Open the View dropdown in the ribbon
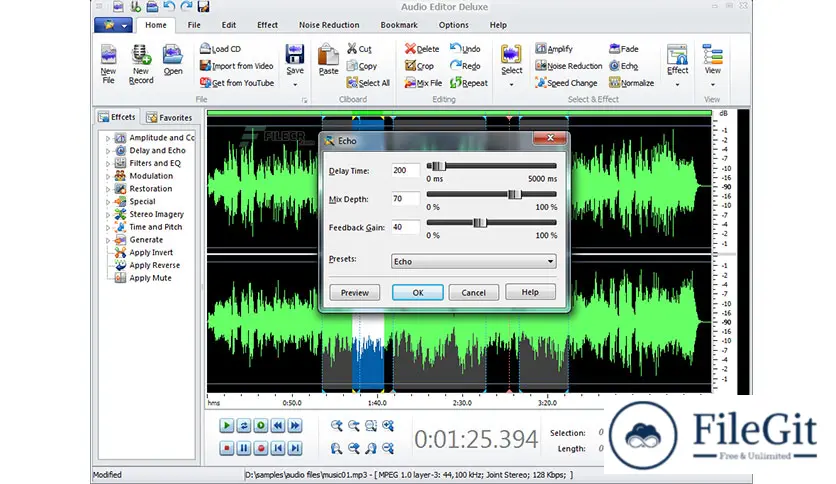Viewport: 836px width, 484px height. pyautogui.click(x=712, y=84)
